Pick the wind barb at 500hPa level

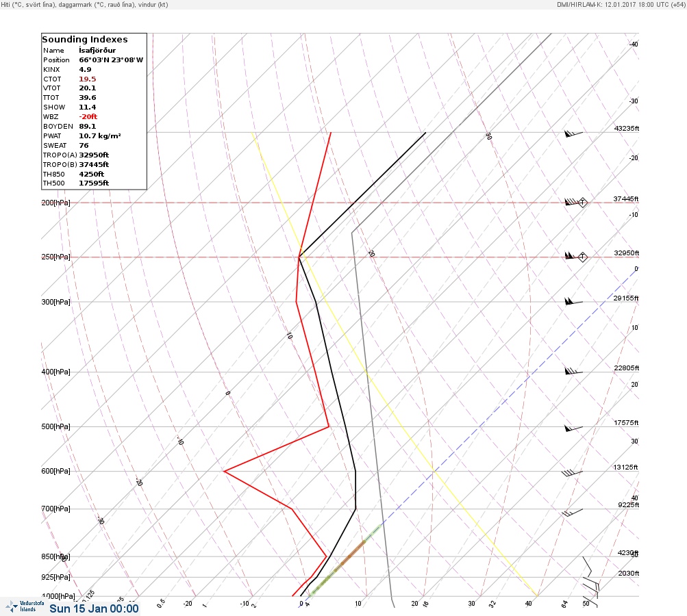point(573,428)
